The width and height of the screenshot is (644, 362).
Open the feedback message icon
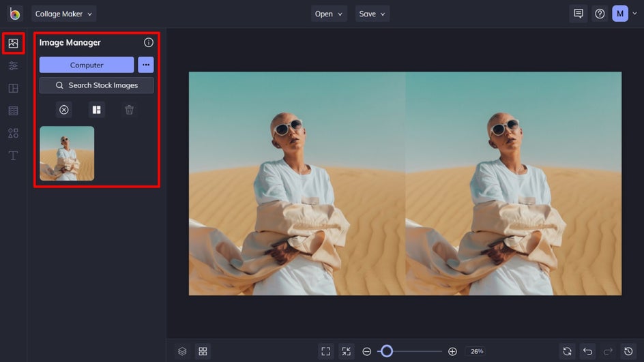[579, 14]
